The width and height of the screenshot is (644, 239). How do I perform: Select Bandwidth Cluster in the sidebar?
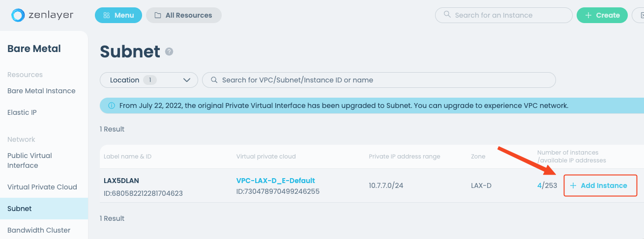pyautogui.click(x=39, y=230)
